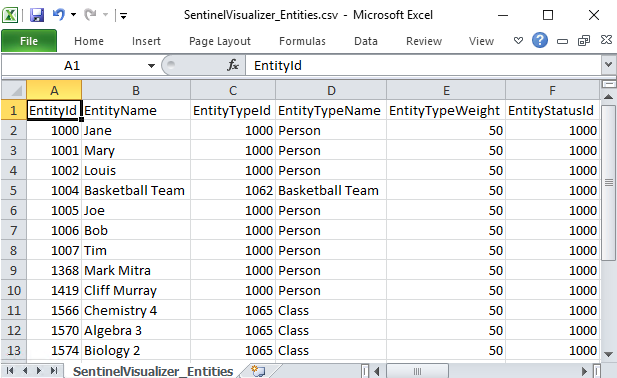Select the cell containing Mark Mitra
The height and width of the screenshot is (378, 617).
[136, 271]
